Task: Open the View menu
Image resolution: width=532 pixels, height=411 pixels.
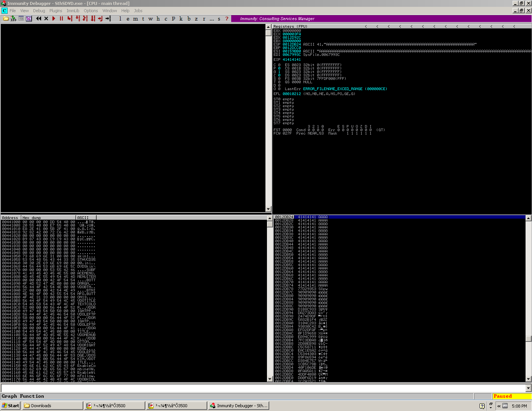Action: coord(24,11)
